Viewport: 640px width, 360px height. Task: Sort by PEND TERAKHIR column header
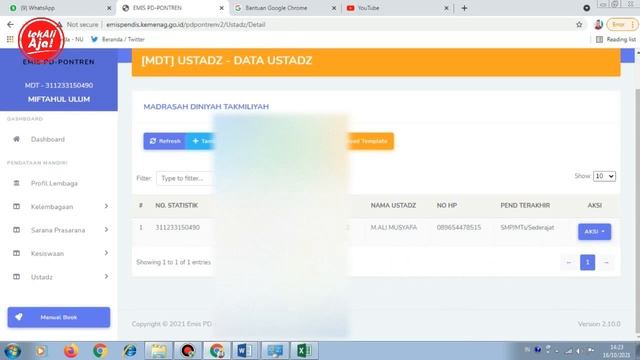coord(525,205)
